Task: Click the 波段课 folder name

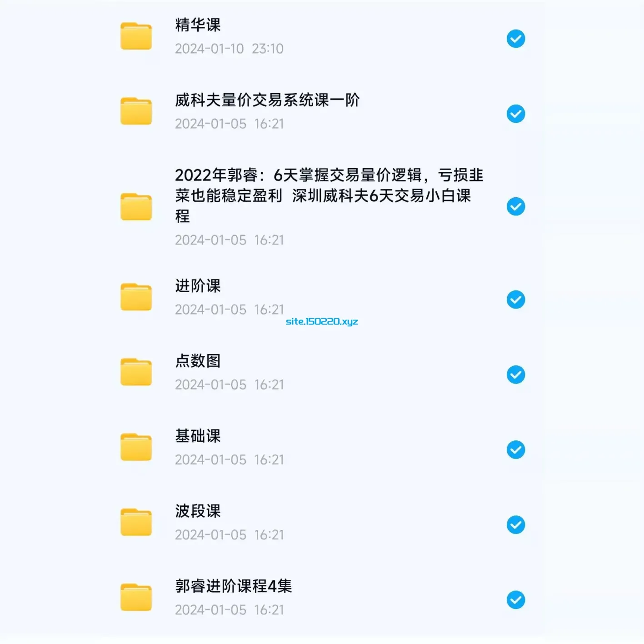Action: (x=198, y=511)
